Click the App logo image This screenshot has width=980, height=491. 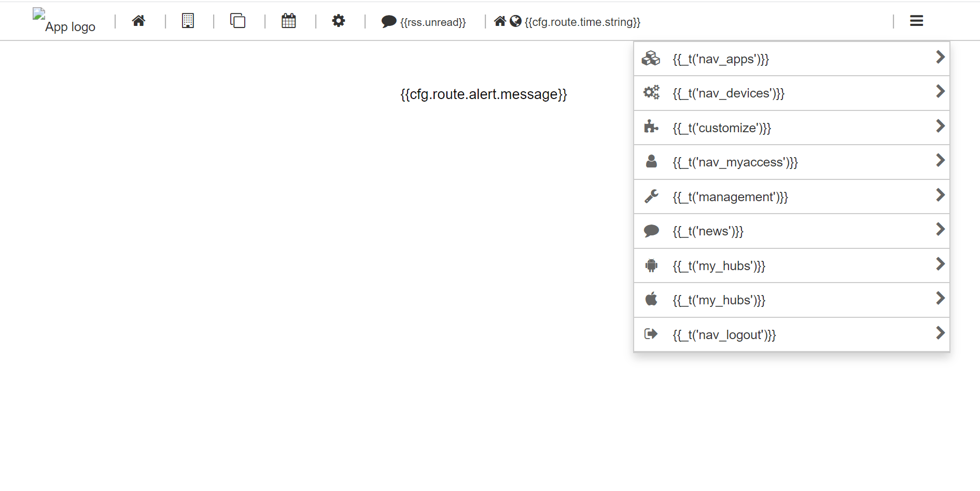[64, 21]
